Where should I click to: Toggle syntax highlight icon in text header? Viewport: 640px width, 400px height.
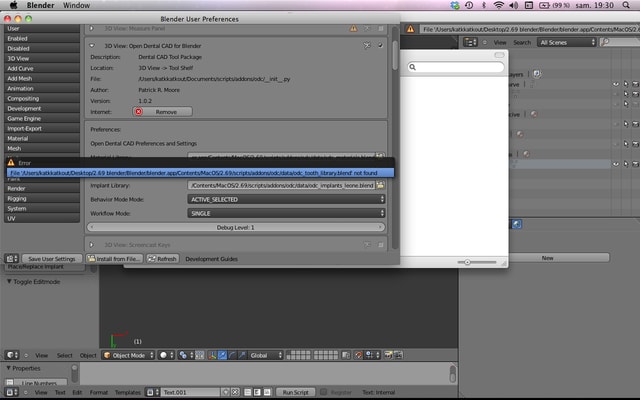tap(267, 392)
